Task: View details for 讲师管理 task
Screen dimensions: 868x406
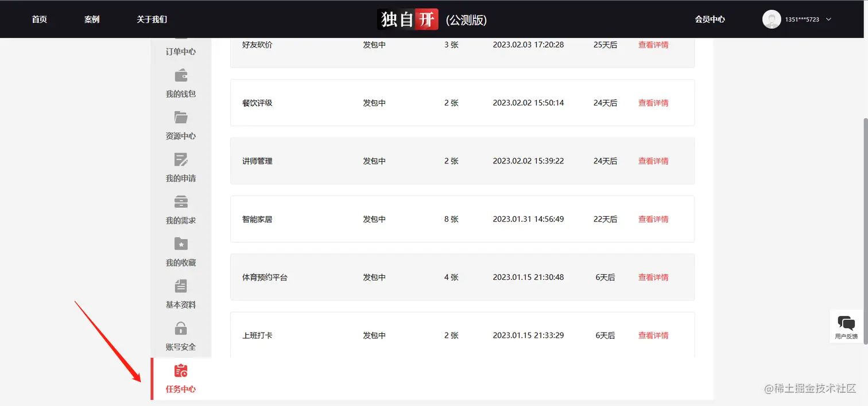Action: 653,161
